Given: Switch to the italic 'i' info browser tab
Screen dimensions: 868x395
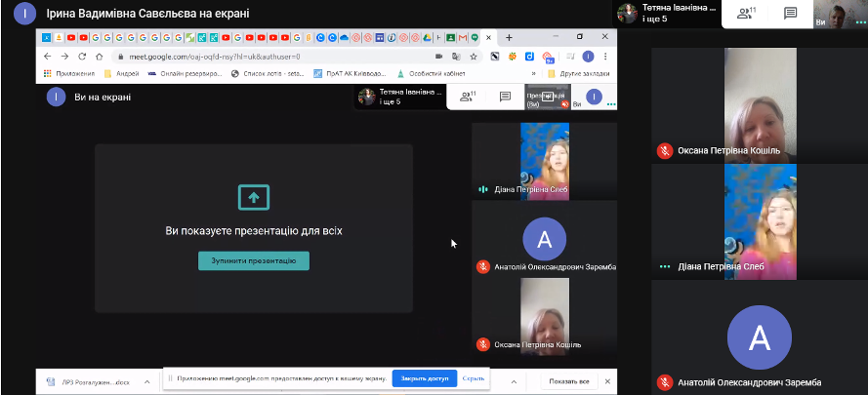Looking at the screenshot, I should point(392,38).
